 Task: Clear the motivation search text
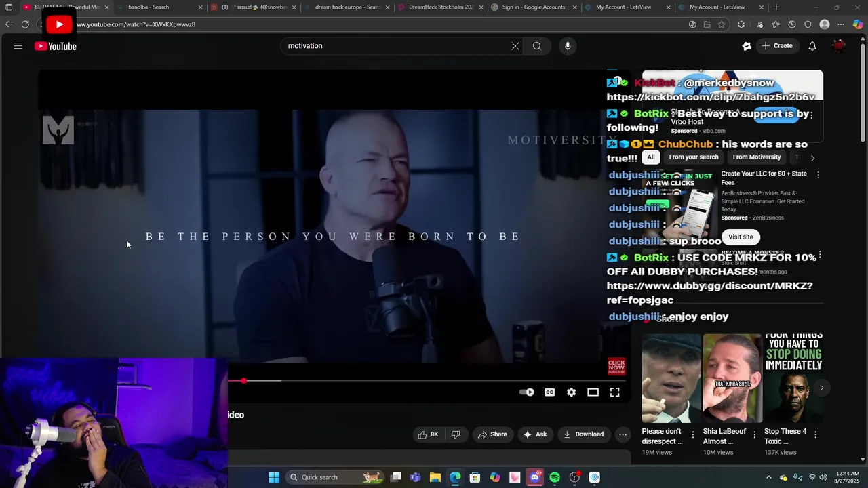[x=515, y=46]
